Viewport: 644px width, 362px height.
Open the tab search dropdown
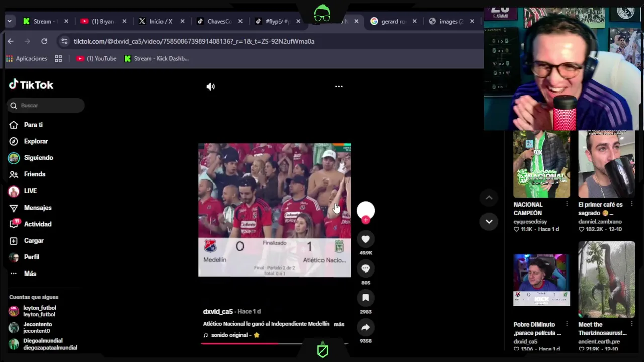(9, 21)
